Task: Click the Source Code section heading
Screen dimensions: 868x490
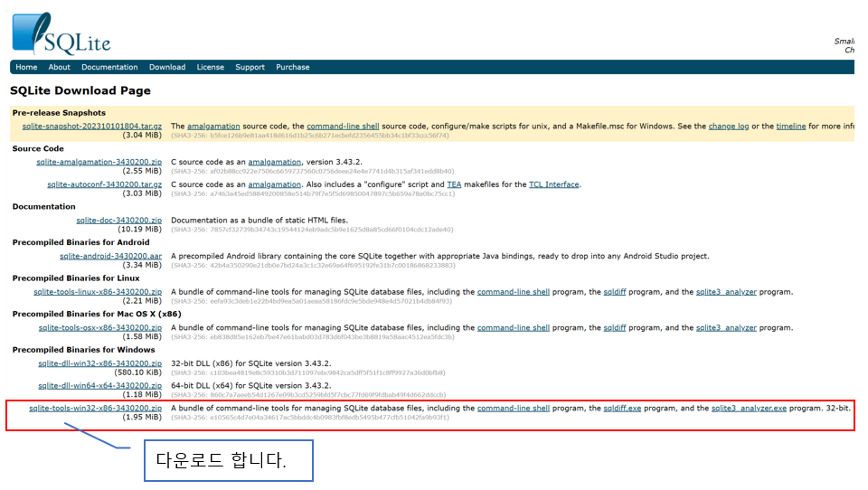Action: pos(38,148)
